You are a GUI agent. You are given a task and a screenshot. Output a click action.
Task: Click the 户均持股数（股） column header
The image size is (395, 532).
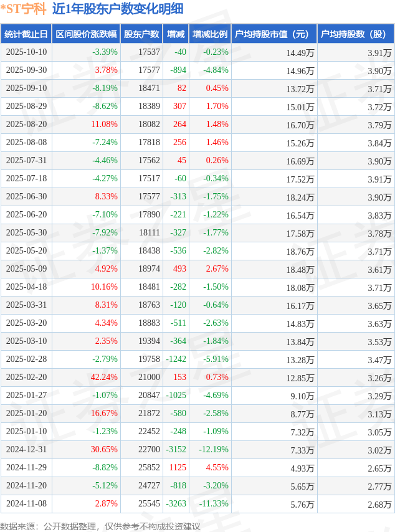click(355, 34)
